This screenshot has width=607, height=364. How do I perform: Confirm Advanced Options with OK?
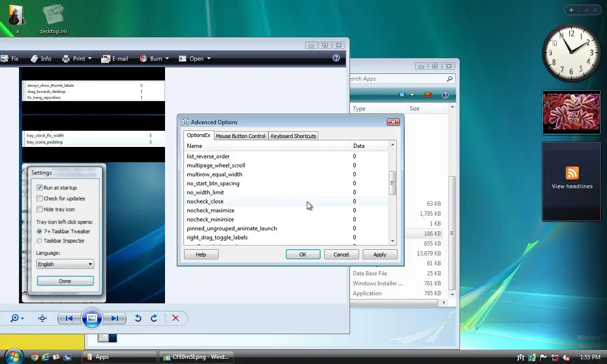303,255
